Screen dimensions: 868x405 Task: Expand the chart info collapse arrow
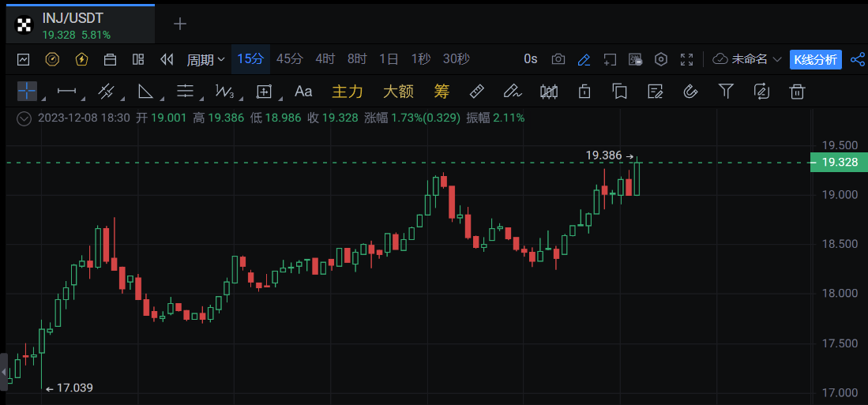24,118
